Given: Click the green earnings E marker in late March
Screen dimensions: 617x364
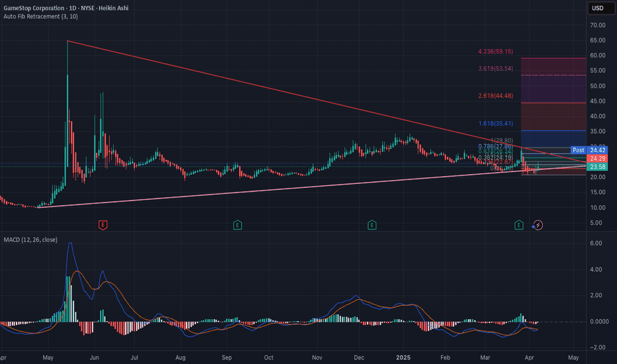Looking at the screenshot, I should pos(518,225).
